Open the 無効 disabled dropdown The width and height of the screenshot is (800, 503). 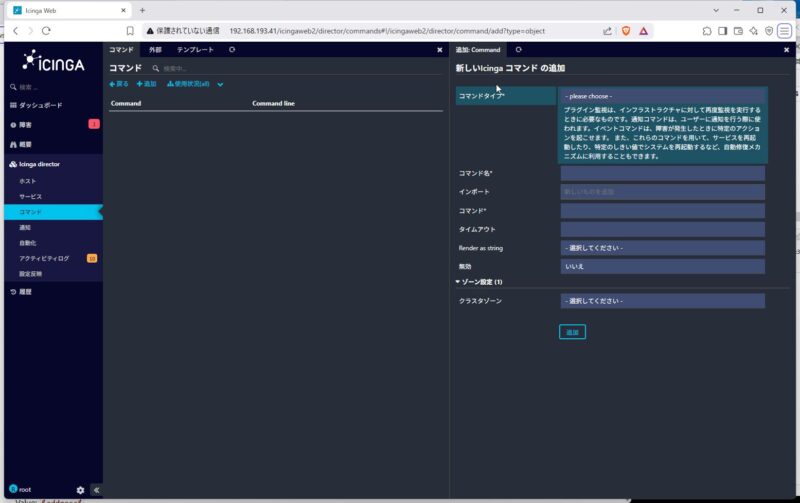[663, 266]
